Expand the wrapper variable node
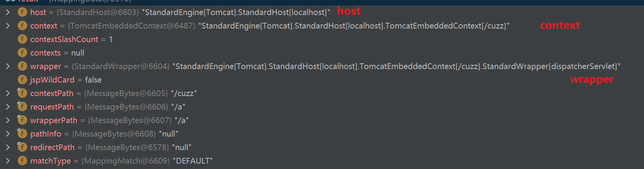The image size is (644, 169). [x=8, y=66]
